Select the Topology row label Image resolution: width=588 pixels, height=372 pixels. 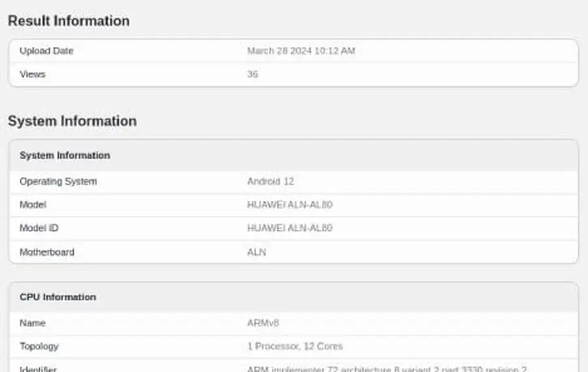pos(39,346)
